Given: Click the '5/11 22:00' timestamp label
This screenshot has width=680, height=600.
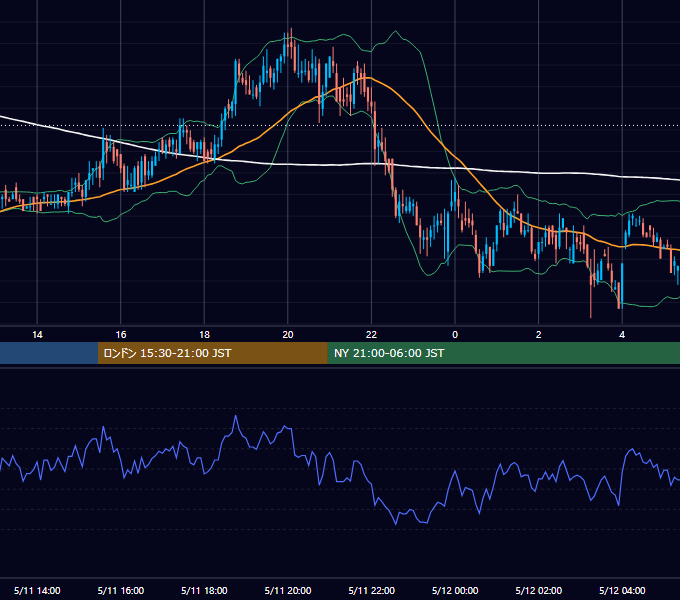Looking at the screenshot, I should tap(372, 590).
